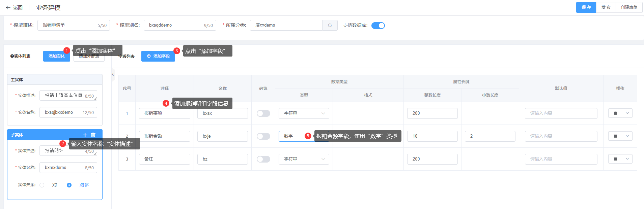Enable required toggle for 报销事项 row
The height and width of the screenshot is (209, 644).
pyautogui.click(x=263, y=113)
